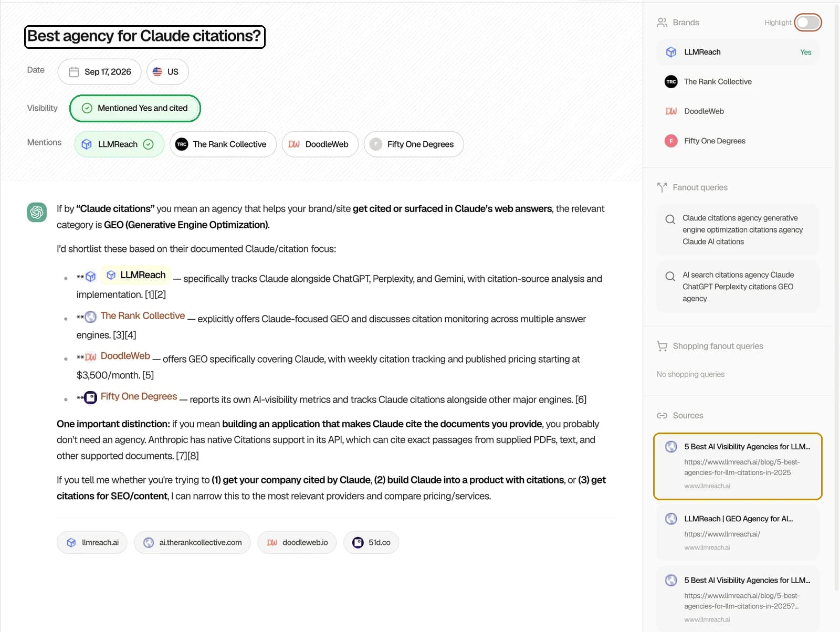This screenshot has width=840, height=632.
Task: Click highlighted LLMReach name in answer list
Action: click(135, 275)
